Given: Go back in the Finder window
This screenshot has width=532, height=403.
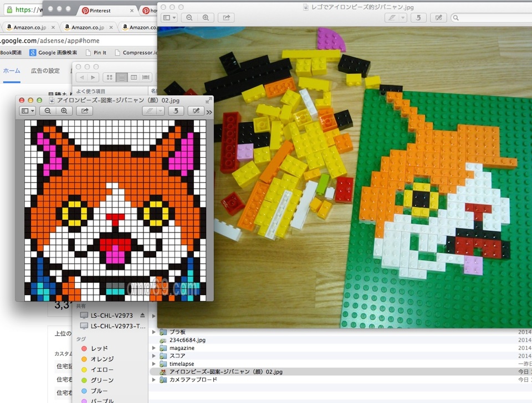Looking at the screenshot, I should (82, 77).
